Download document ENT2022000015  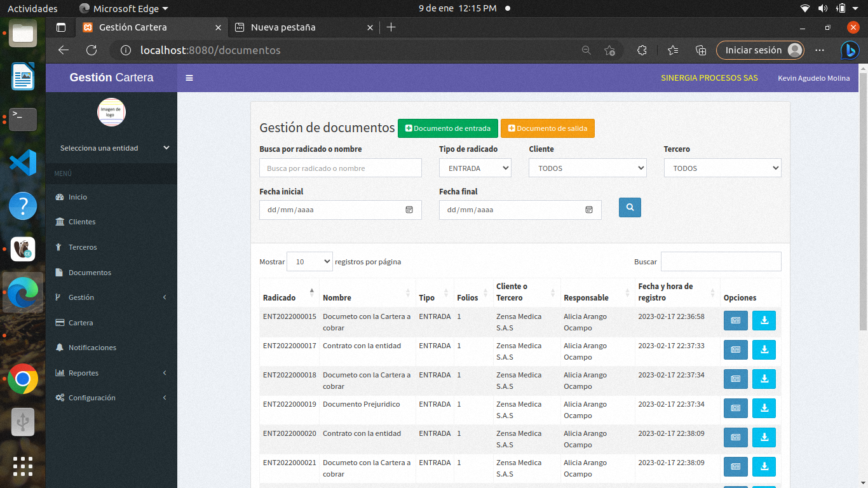pyautogui.click(x=764, y=321)
